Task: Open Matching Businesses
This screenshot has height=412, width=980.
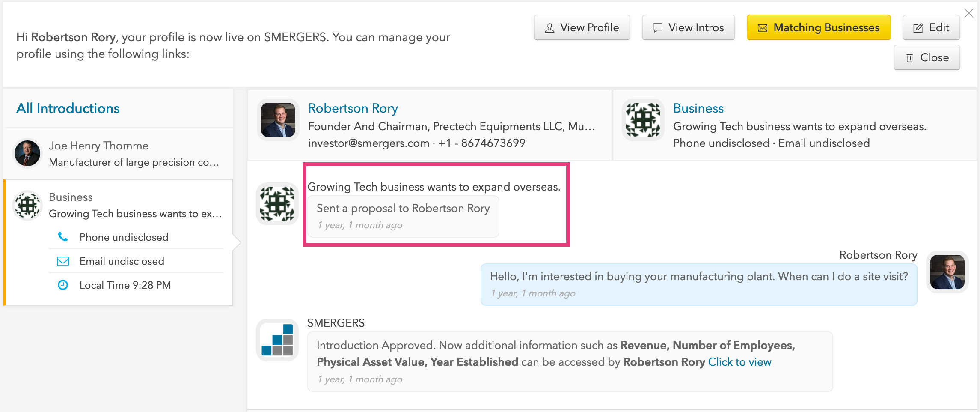Action: pyautogui.click(x=818, y=28)
